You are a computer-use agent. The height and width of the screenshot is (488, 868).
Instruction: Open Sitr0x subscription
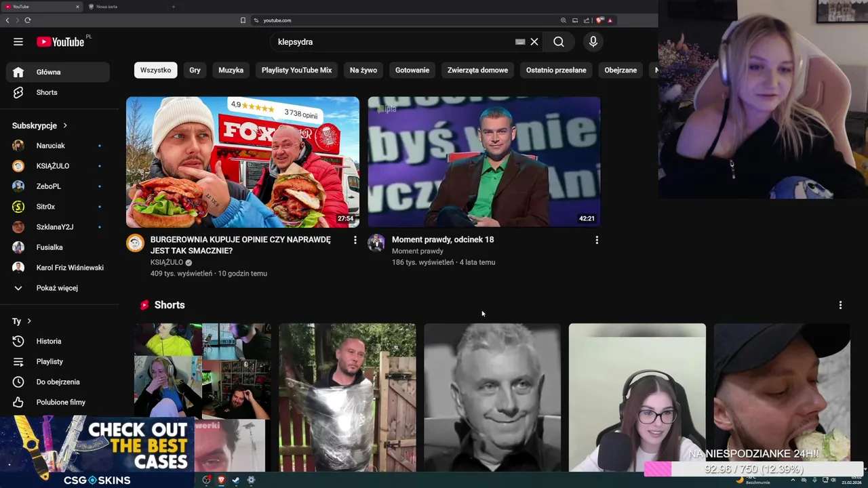click(x=58, y=207)
